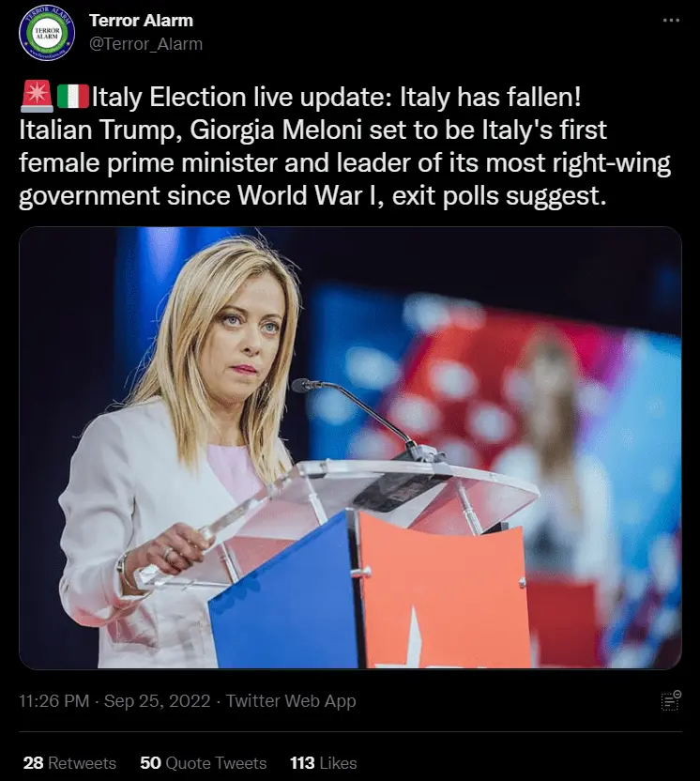Viewport: 700px width, 781px height.
Task: Click the blue podium panel in photo
Action: point(283,592)
